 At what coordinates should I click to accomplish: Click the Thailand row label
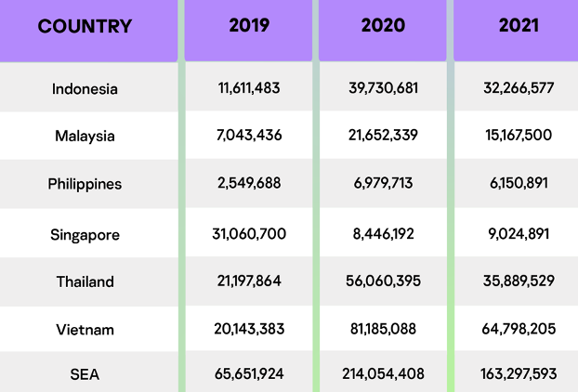click(x=85, y=281)
